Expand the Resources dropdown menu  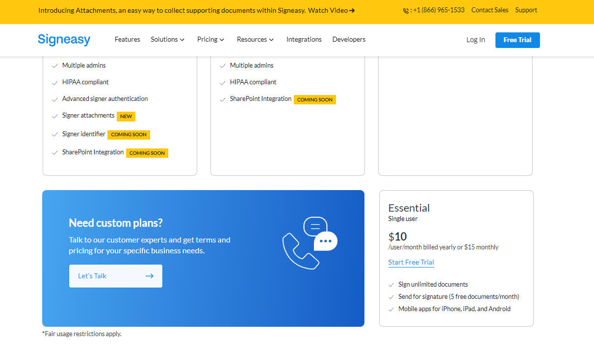255,39
